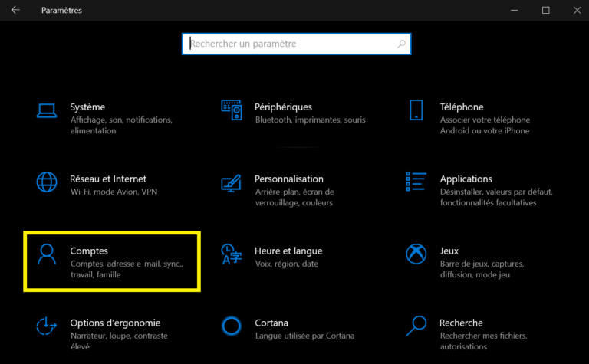Select the Cortana heading
This screenshot has width=589, height=364.
point(271,323)
